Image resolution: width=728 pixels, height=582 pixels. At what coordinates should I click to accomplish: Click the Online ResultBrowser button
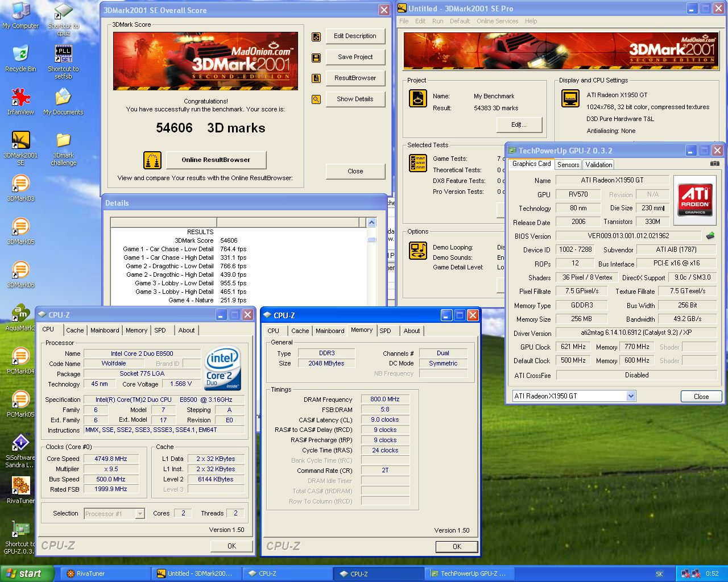(216, 160)
